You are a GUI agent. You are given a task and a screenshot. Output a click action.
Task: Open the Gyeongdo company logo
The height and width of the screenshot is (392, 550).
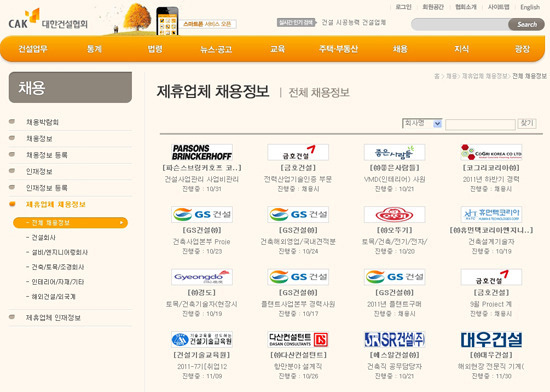pyautogui.click(x=202, y=277)
